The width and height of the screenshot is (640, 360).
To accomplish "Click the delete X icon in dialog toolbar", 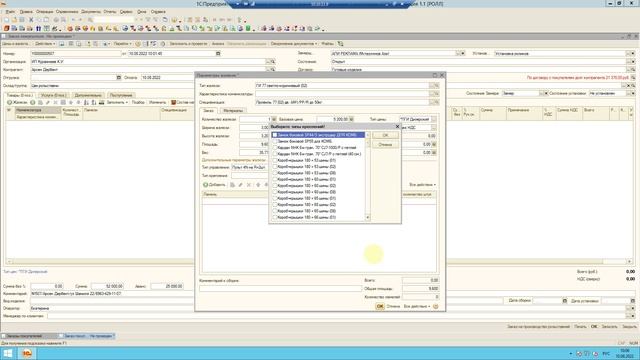I will [249, 185].
